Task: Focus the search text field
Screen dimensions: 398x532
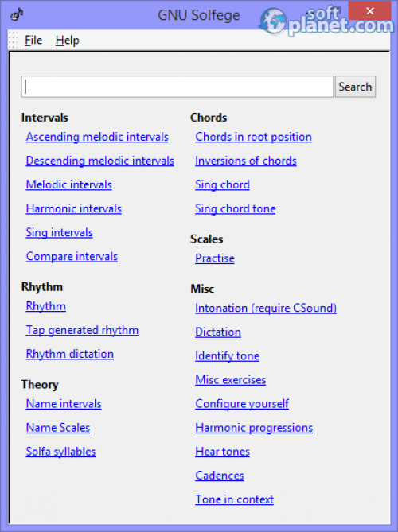Action: [x=178, y=87]
